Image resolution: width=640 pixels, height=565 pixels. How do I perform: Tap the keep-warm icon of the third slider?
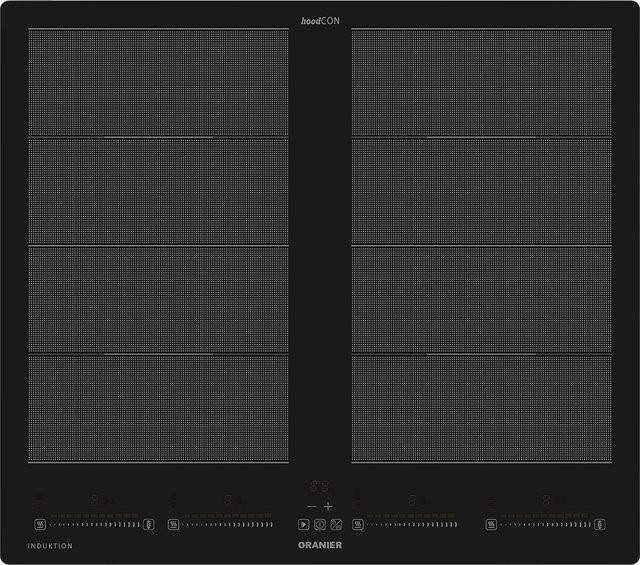click(358, 524)
